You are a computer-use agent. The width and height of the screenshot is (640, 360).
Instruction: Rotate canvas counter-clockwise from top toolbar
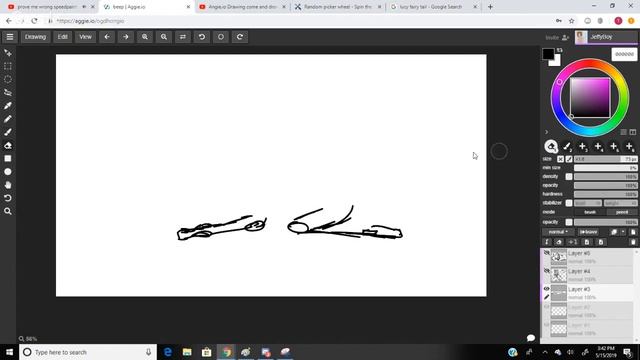(x=202, y=37)
